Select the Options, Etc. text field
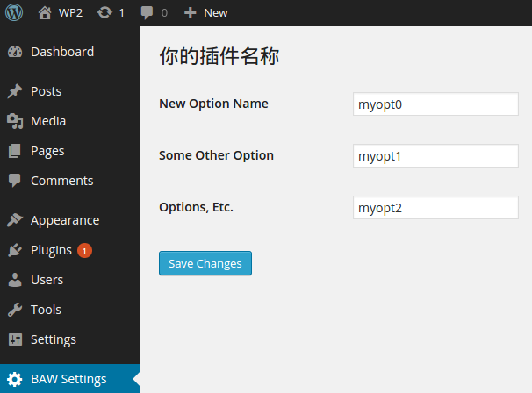Image resolution: width=532 pixels, height=393 pixels. tap(435, 208)
